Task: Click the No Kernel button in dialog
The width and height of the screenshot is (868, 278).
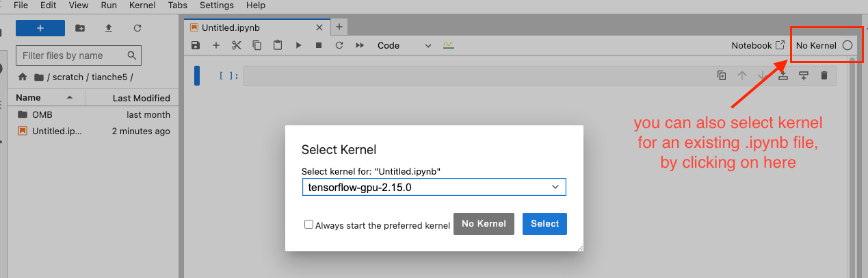Action: [484, 223]
